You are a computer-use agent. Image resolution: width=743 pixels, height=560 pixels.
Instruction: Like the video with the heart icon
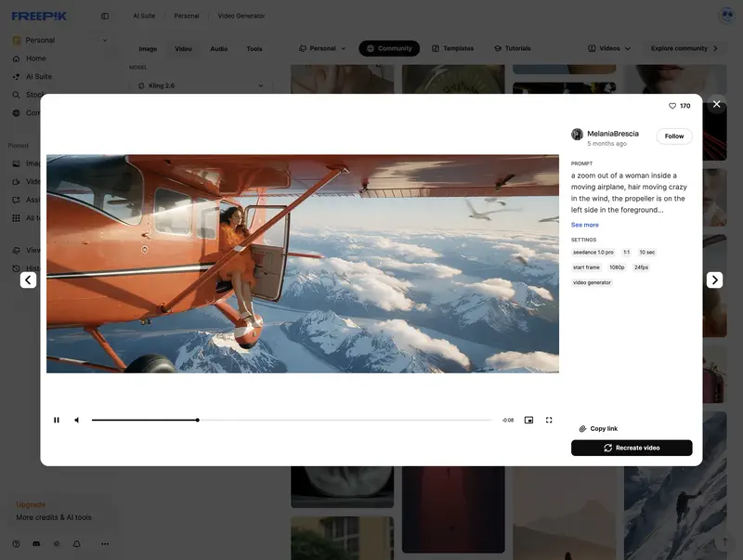click(x=672, y=105)
